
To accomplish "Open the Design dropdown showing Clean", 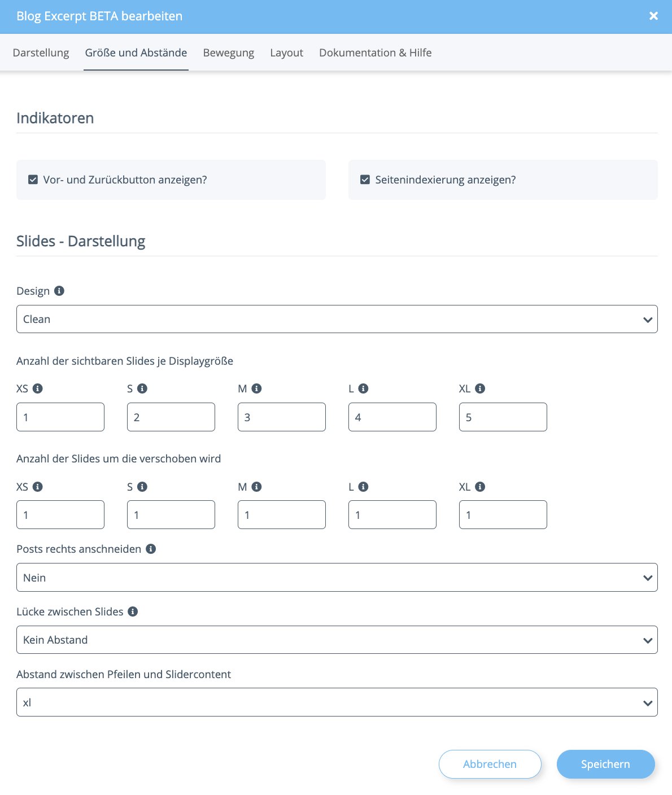I will (337, 319).
